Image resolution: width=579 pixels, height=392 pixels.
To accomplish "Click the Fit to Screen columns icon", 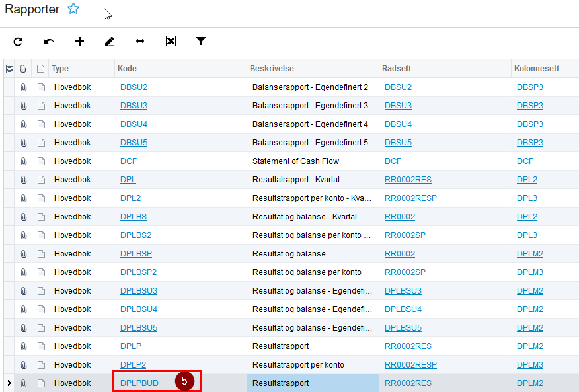I will (140, 41).
